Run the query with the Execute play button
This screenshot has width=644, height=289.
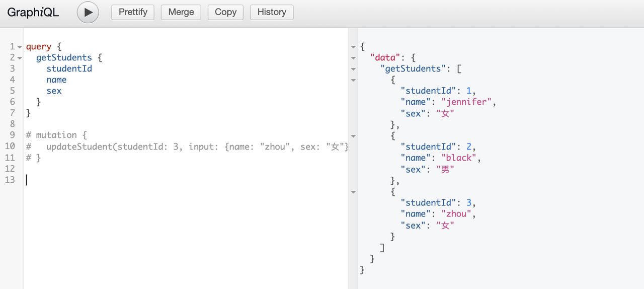point(88,12)
